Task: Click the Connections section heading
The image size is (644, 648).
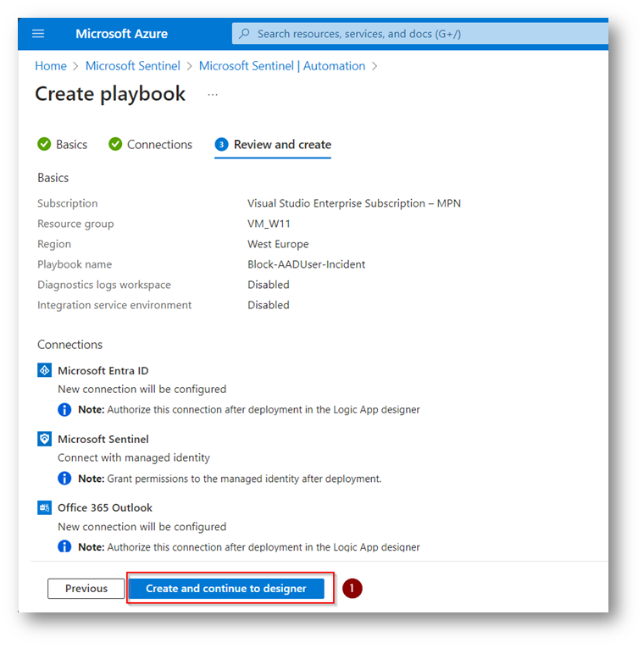Action: tap(69, 344)
